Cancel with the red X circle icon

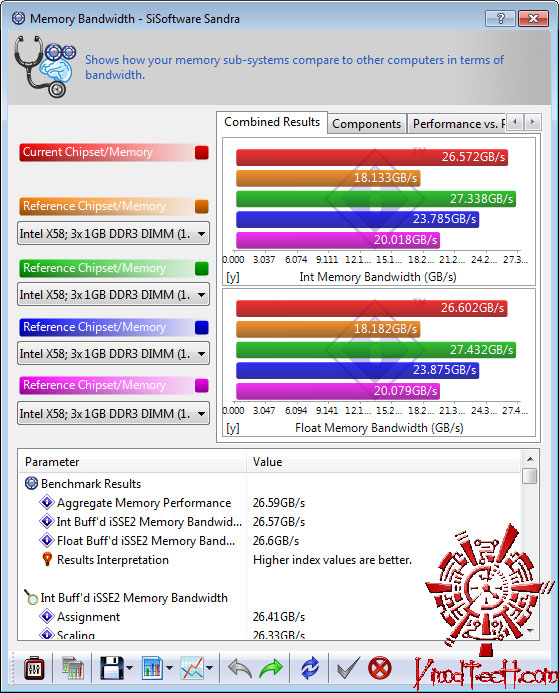(380, 668)
